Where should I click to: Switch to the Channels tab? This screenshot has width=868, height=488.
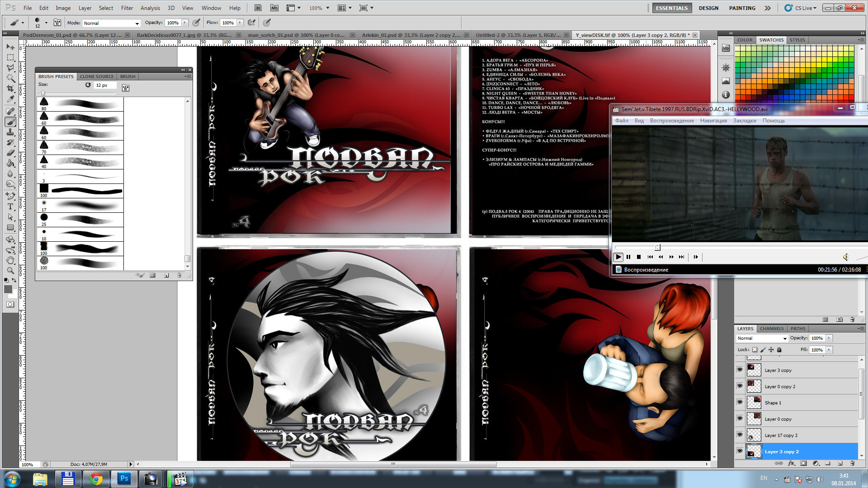pos(771,328)
